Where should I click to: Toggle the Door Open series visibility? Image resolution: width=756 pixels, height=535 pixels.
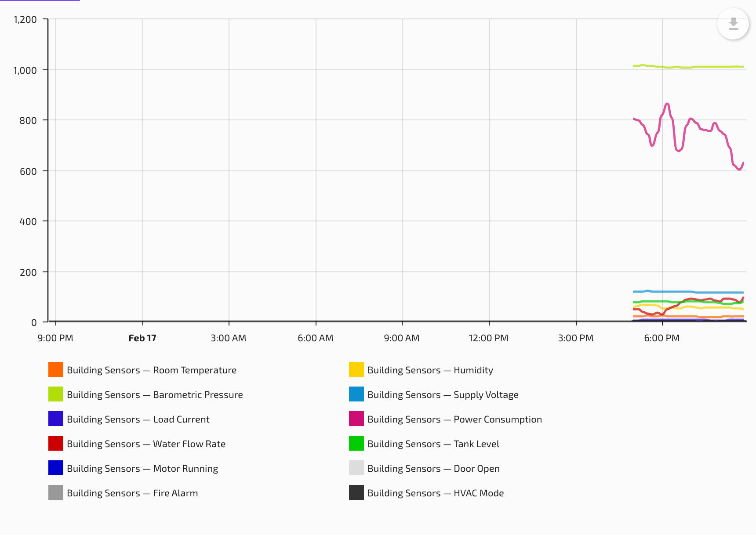click(x=434, y=468)
